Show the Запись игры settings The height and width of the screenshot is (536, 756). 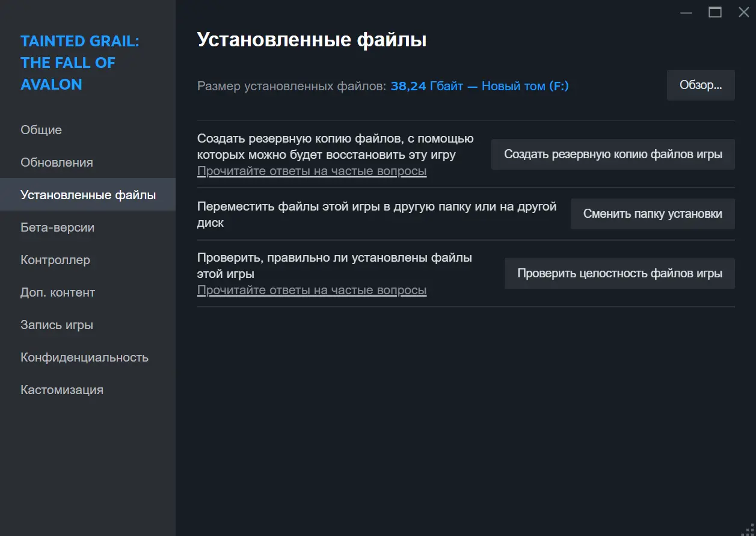click(x=57, y=325)
